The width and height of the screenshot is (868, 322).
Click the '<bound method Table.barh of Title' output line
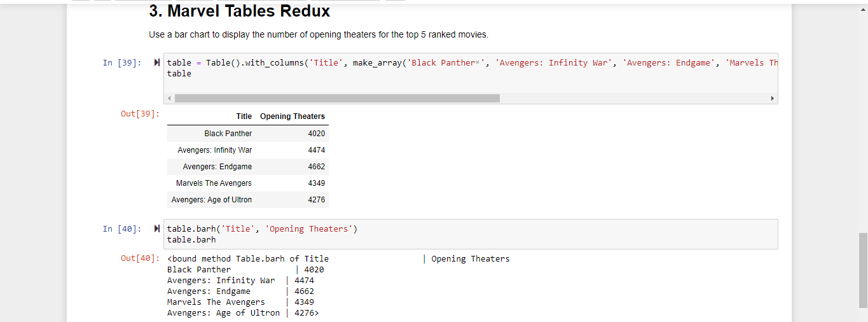[248, 259]
